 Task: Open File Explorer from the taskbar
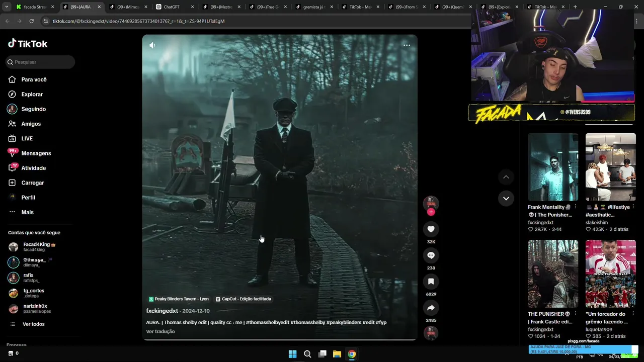click(337, 354)
